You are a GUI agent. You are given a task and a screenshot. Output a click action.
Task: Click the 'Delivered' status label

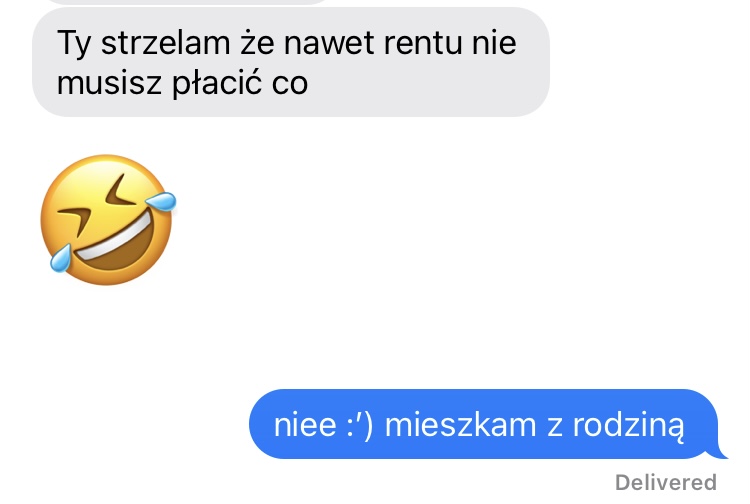tap(666, 482)
